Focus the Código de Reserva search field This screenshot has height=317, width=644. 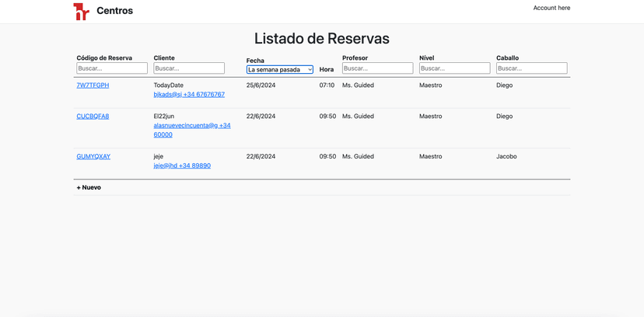click(x=112, y=68)
